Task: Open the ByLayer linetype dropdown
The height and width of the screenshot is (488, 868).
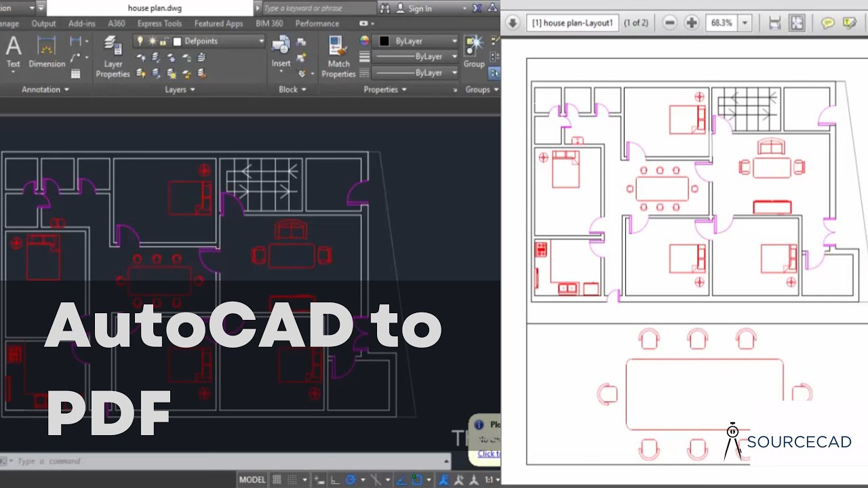Action: coord(454,73)
